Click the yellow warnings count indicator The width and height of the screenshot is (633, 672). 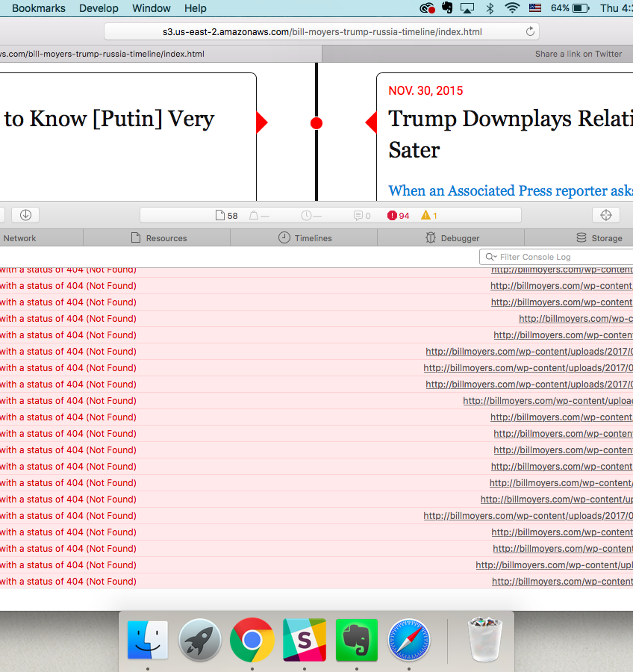tap(429, 216)
